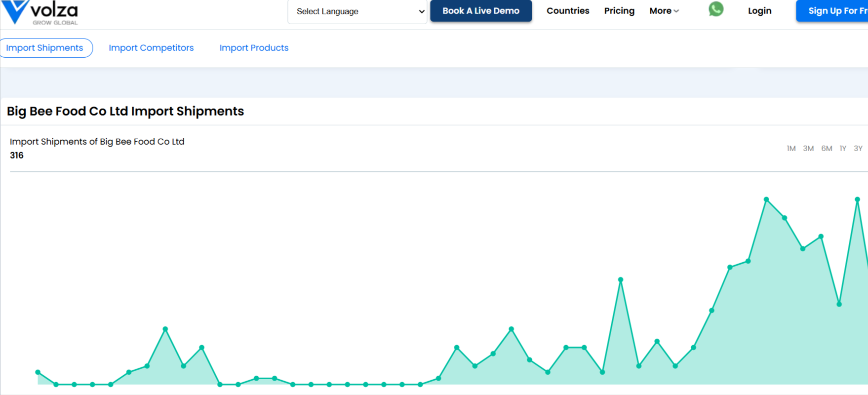The height and width of the screenshot is (395, 868).
Task: Set chart range to 1M
Action: (x=791, y=149)
